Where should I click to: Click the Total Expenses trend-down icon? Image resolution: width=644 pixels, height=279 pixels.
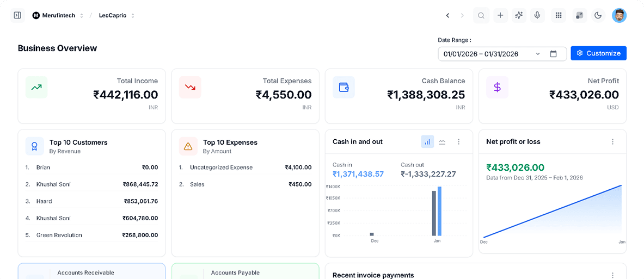[x=190, y=87]
